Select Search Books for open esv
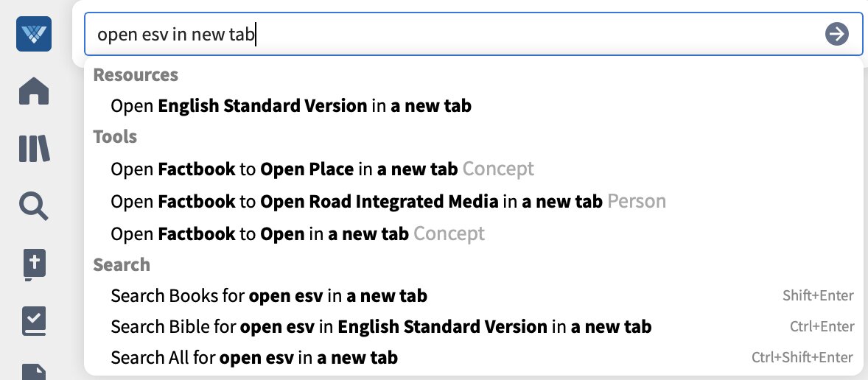The image size is (868, 380). 473,296
